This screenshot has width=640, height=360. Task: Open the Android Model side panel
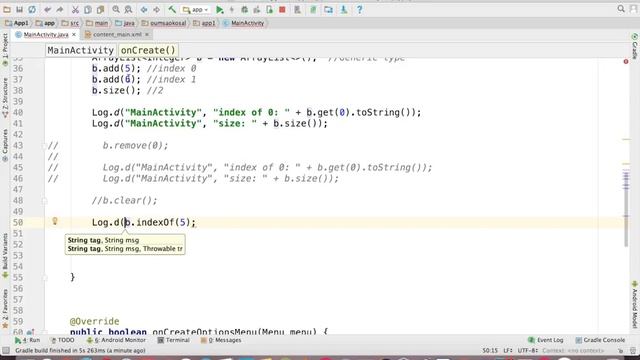(635, 304)
